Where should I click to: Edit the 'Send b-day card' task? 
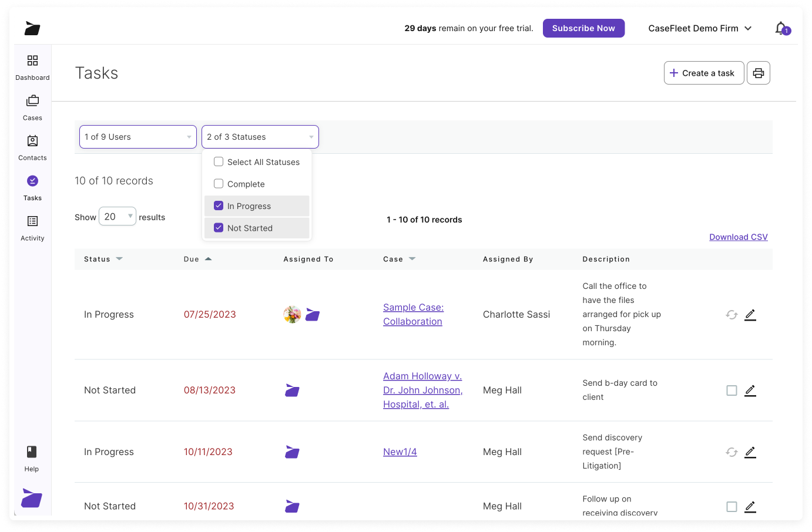pos(750,390)
